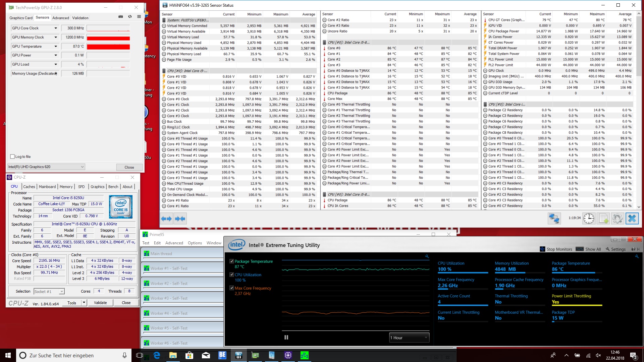Open HWiNFO sensor settings gear icon

coord(618,219)
